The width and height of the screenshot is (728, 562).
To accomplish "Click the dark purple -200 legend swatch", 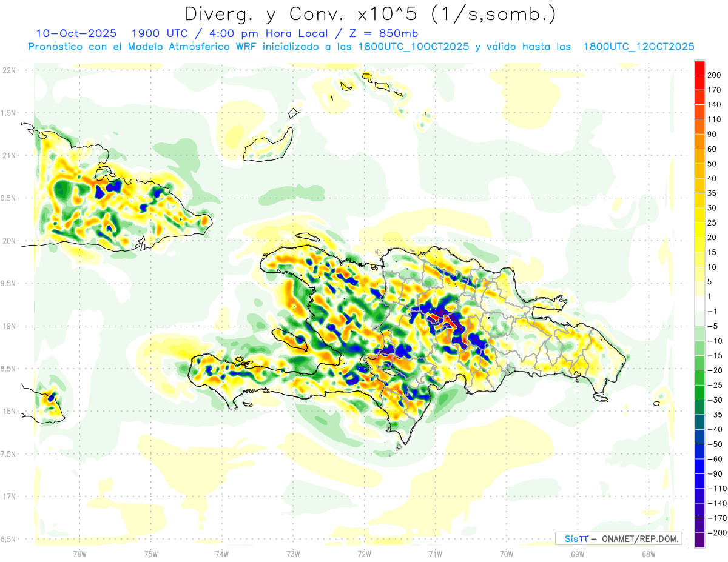I will click(699, 540).
